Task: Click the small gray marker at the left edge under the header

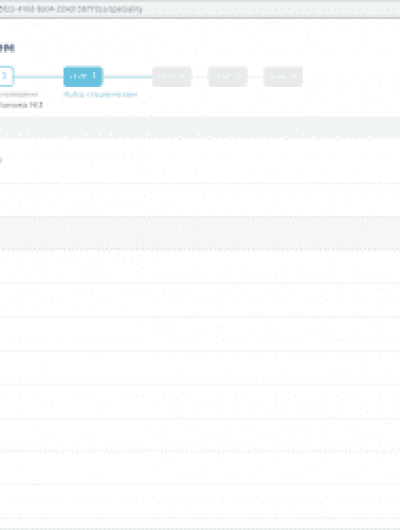Action: click(1, 160)
